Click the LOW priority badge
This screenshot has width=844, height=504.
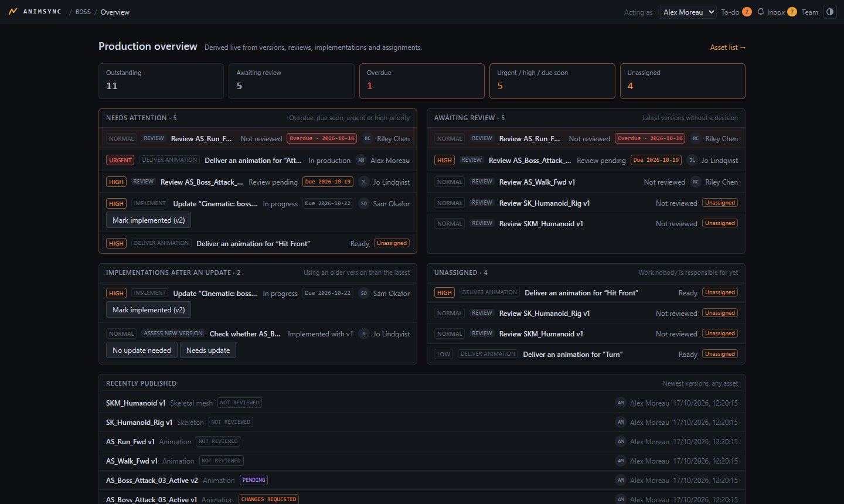[444, 355]
